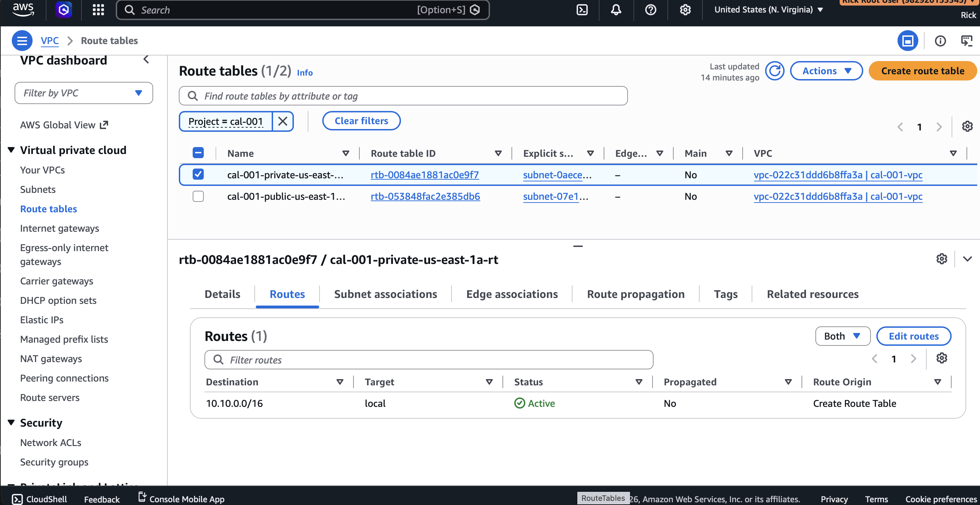Focus the Find route tables search field
The height and width of the screenshot is (505, 980).
click(403, 96)
